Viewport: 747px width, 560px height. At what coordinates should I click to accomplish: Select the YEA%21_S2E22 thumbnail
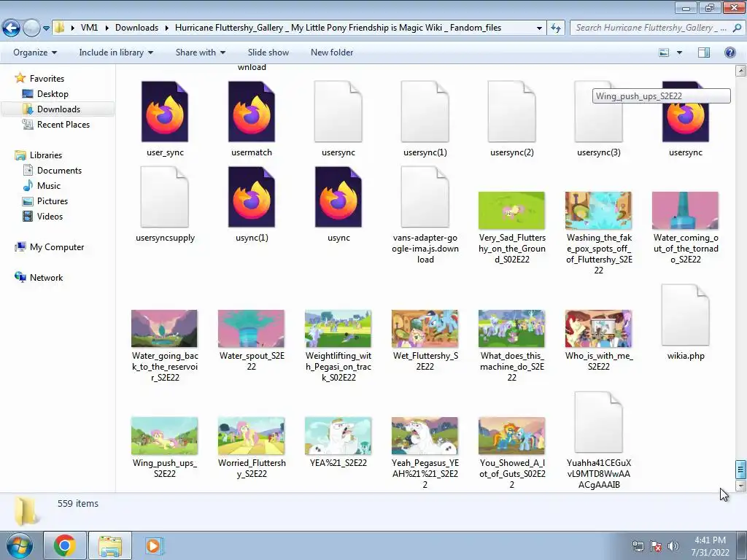point(338,436)
